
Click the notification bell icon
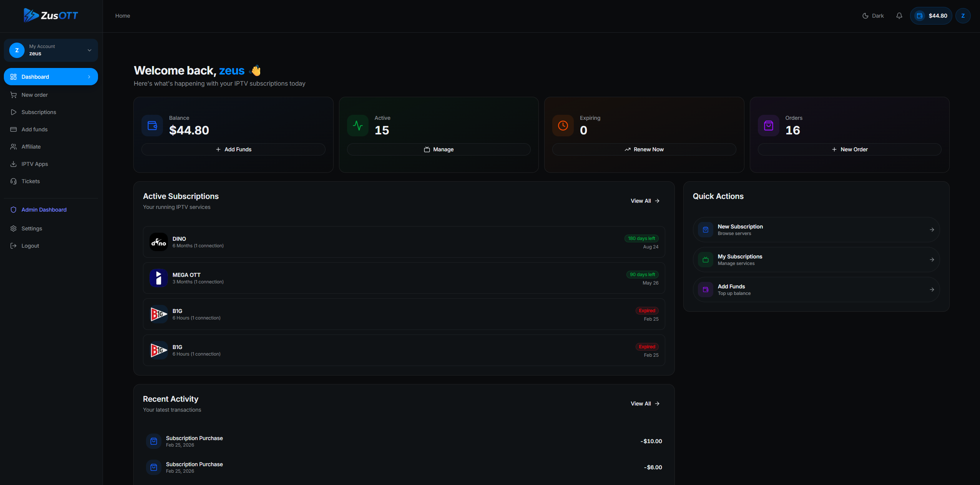pyautogui.click(x=899, y=16)
